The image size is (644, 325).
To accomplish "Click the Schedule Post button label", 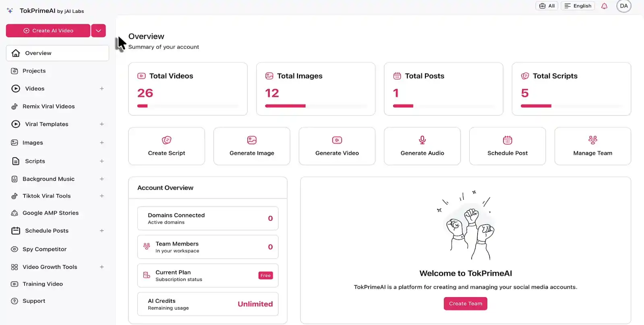I will click(507, 153).
